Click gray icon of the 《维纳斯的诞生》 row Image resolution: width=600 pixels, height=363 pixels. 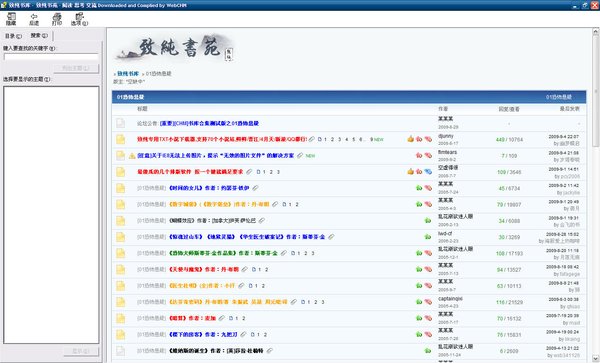121,351
